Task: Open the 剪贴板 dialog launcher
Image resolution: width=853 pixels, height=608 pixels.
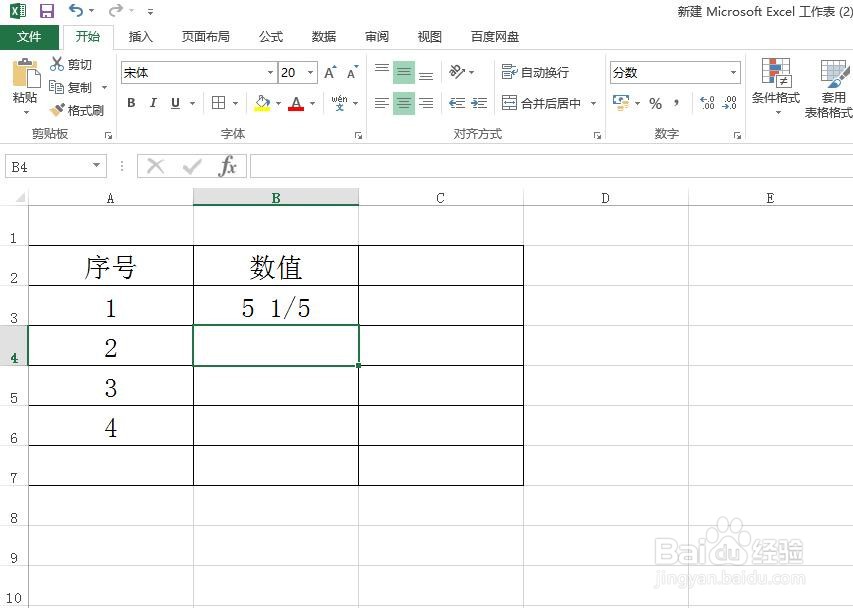Action: pos(108,135)
